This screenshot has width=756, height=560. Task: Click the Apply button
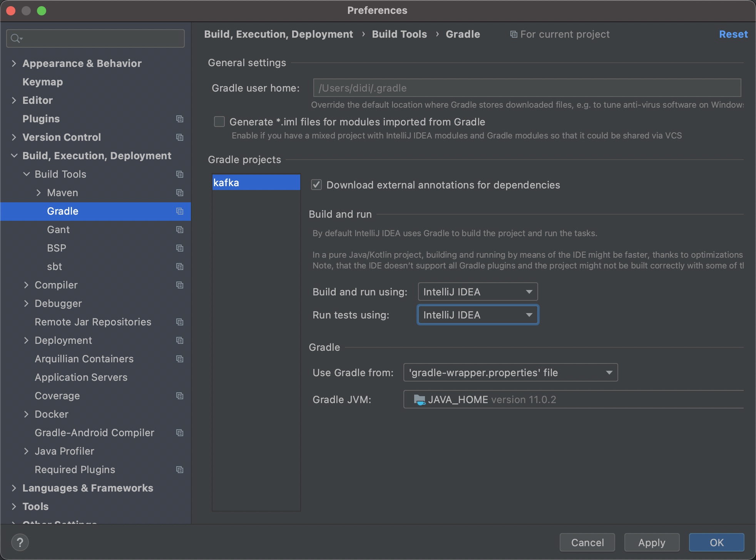(651, 542)
